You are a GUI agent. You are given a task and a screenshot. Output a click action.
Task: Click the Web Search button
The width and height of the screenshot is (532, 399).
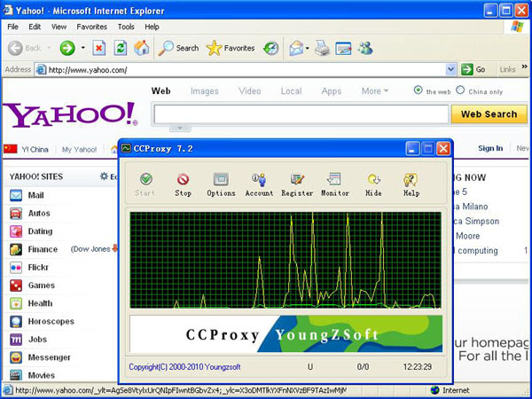click(489, 114)
